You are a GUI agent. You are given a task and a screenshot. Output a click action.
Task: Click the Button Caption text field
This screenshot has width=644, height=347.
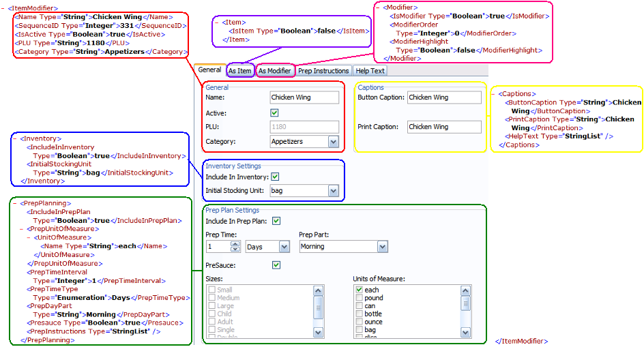(x=443, y=97)
